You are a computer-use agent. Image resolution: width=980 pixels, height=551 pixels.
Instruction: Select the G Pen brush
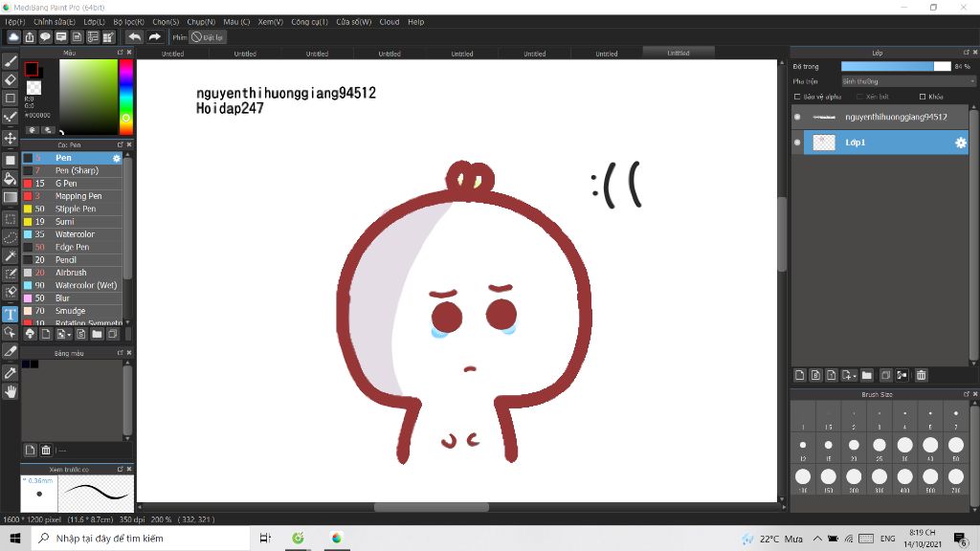72,184
